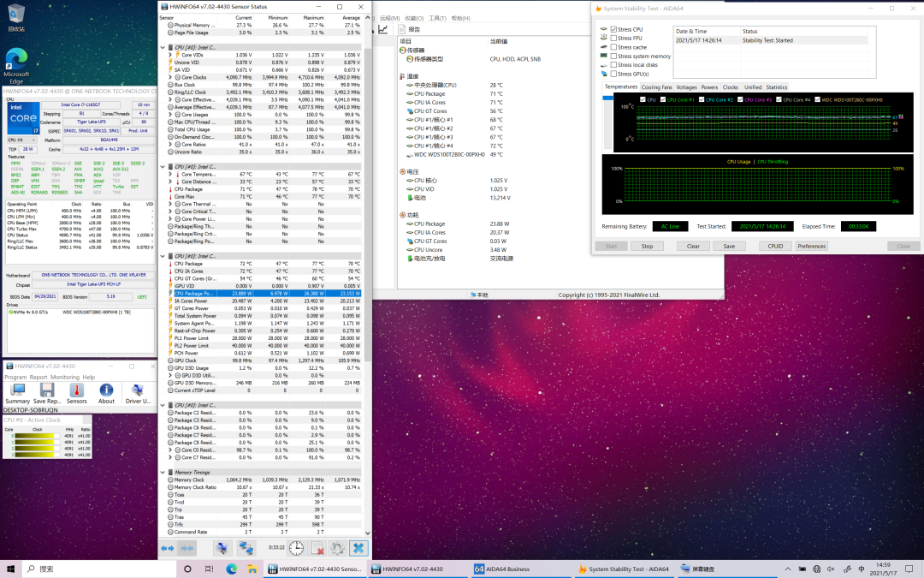This screenshot has width=924, height=578.
Task: Click the Save Report floppy icon
Action: pos(47,391)
